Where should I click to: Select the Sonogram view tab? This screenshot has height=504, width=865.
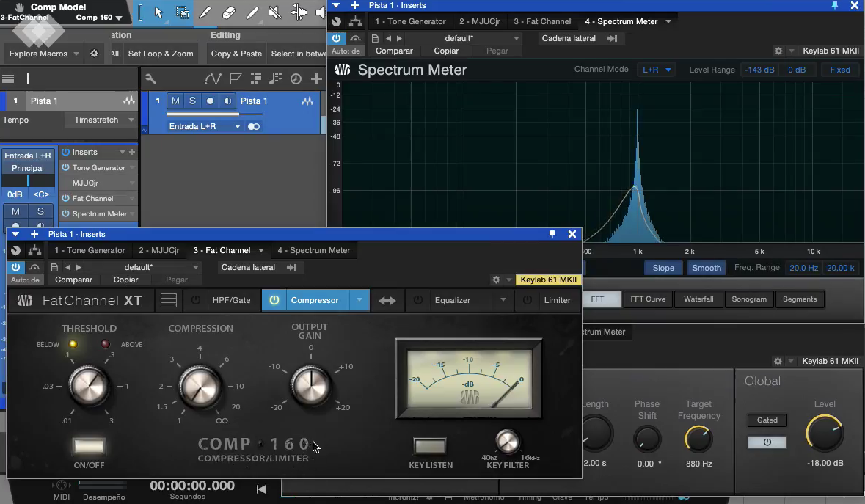click(x=748, y=299)
